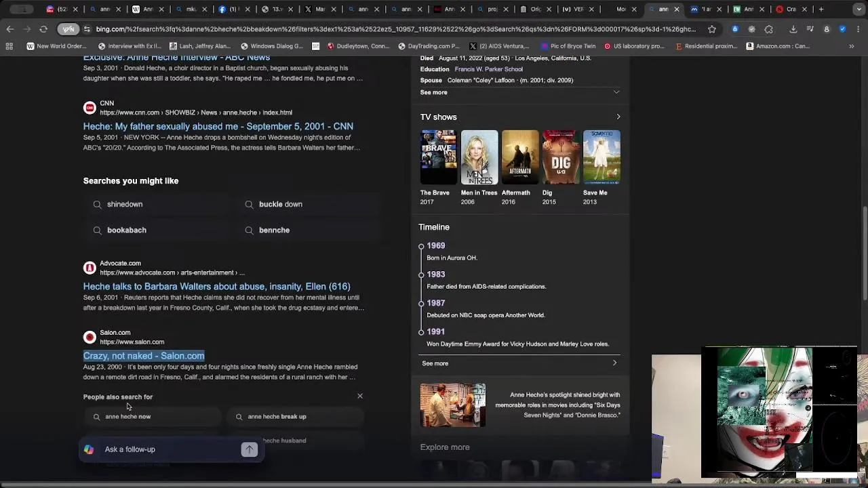Reload the current Bing page
The width and height of the screenshot is (868, 488).
tap(43, 29)
